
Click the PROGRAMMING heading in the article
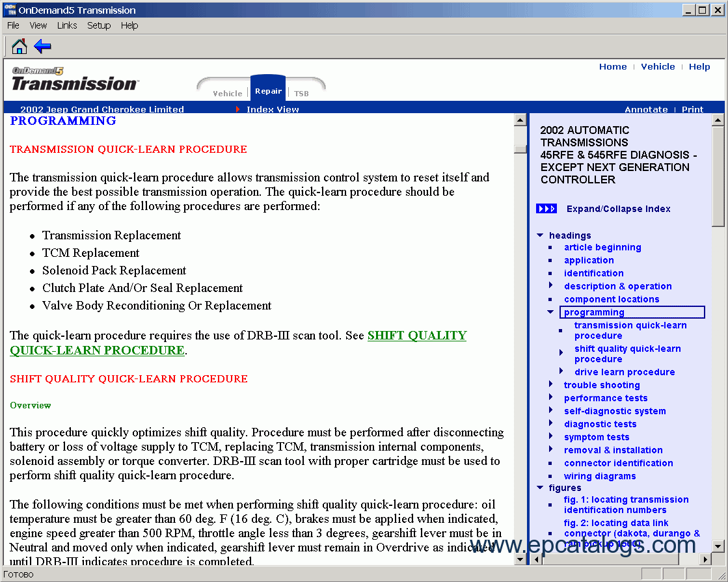(63, 121)
